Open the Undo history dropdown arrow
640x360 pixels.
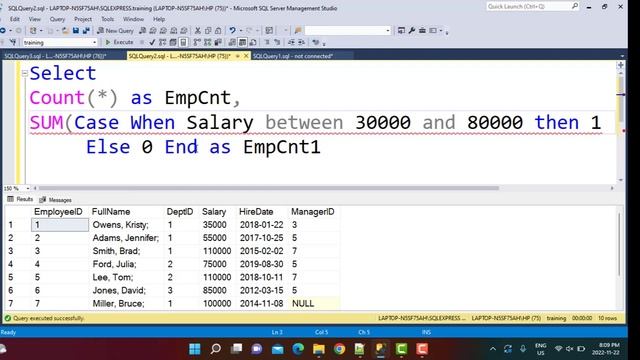coord(241,31)
